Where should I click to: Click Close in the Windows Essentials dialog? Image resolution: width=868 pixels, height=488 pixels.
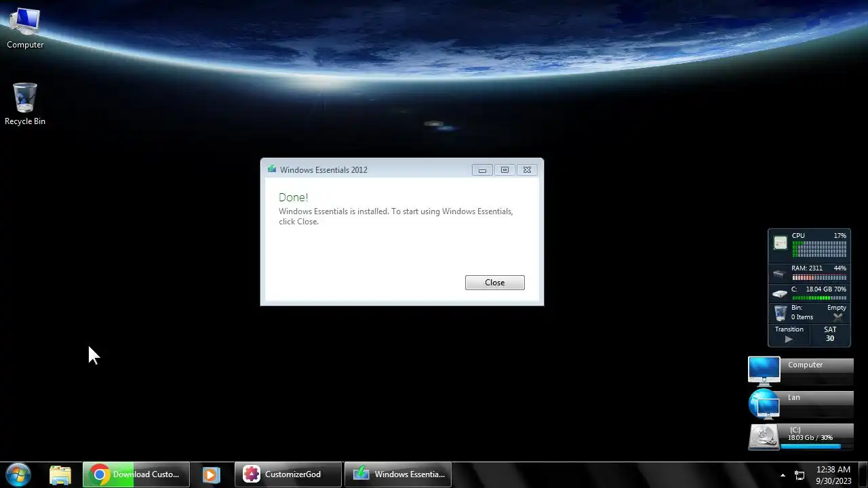click(x=494, y=283)
